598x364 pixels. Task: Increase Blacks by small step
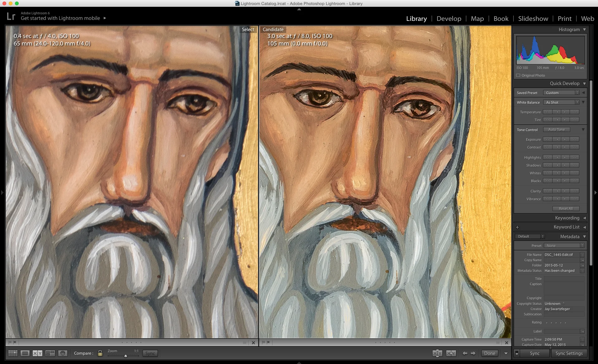pos(565,181)
